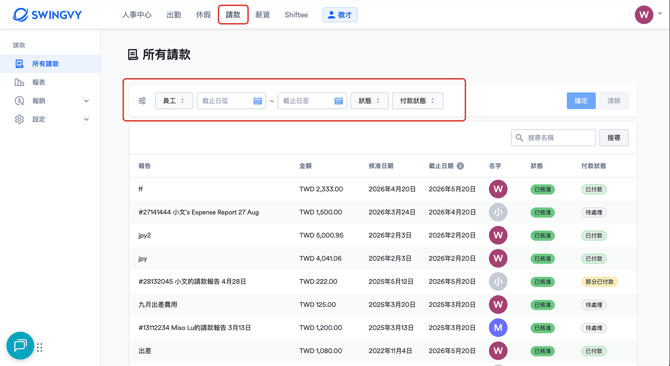Image resolution: width=670 pixels, height=366 pixels.
Task: Click the 金額 column header
Action: [305, 166]
